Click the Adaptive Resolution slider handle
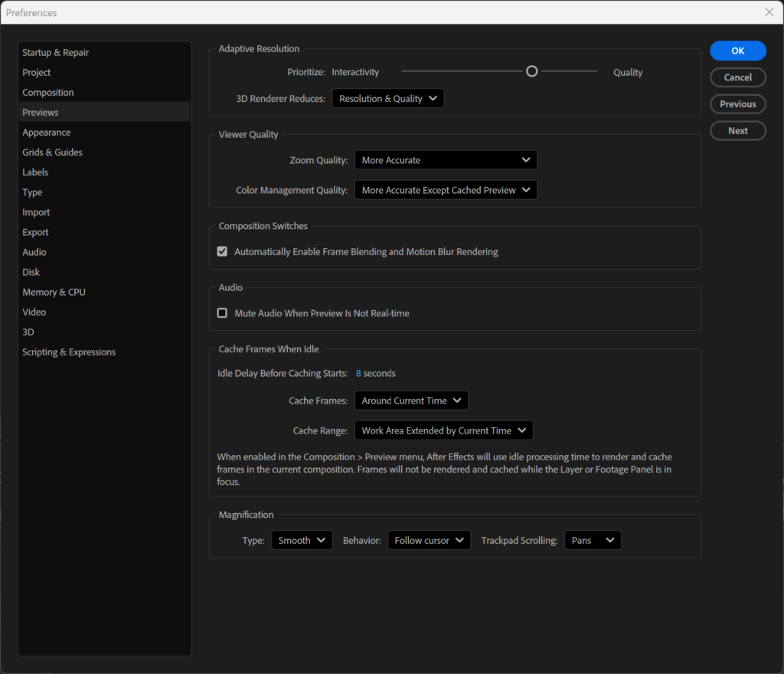This screenshot has width=784, height=674. point(531,71)
